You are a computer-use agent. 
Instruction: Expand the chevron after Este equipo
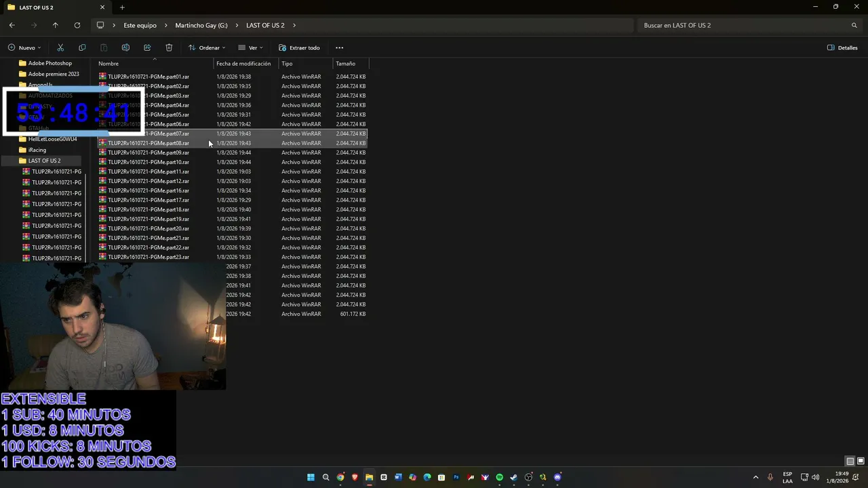coord(166,25)
